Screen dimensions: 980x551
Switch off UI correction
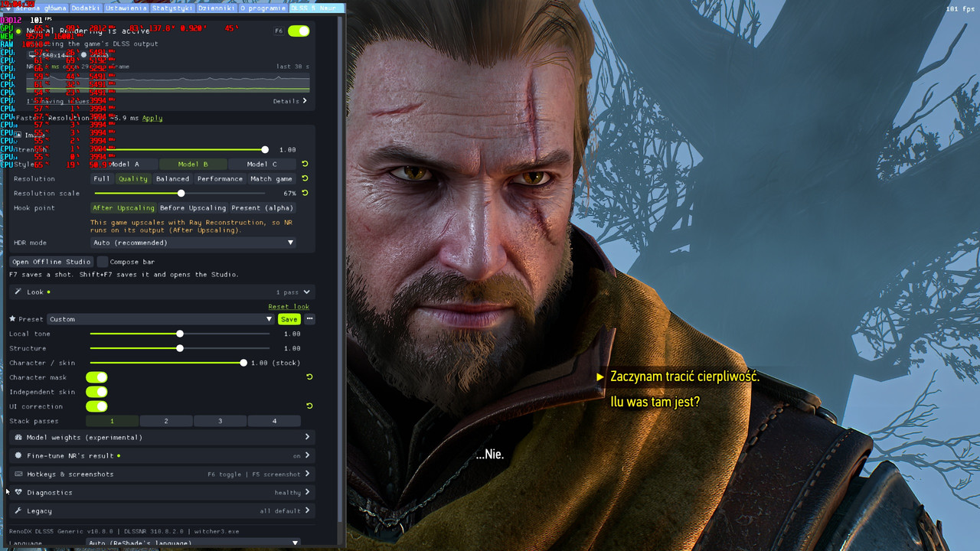tap(96, 406)
